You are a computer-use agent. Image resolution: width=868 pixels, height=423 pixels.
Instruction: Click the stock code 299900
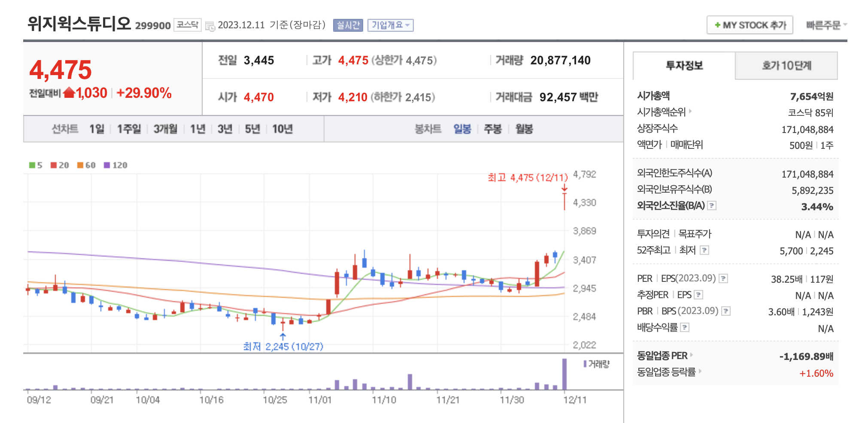click(153, 26)
